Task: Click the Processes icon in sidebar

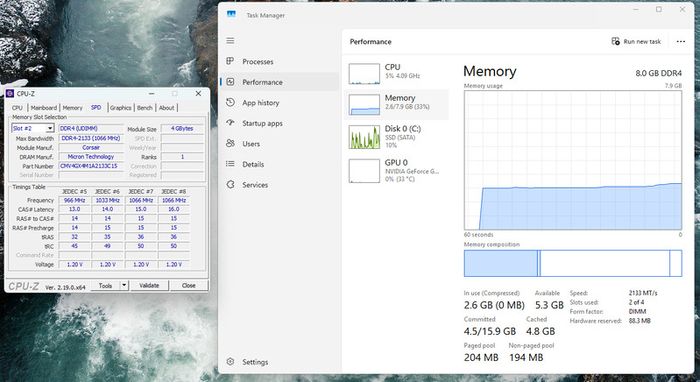Action: click(230, 61)
